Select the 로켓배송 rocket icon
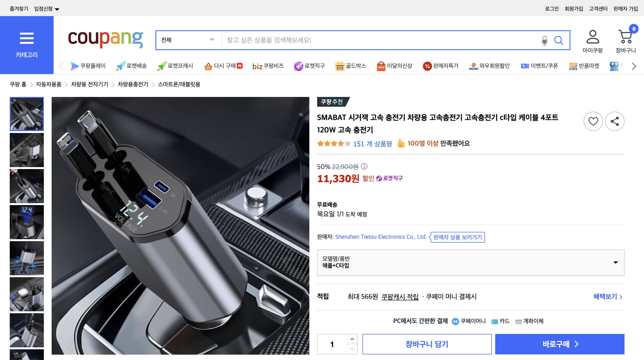 pos(121,66)
